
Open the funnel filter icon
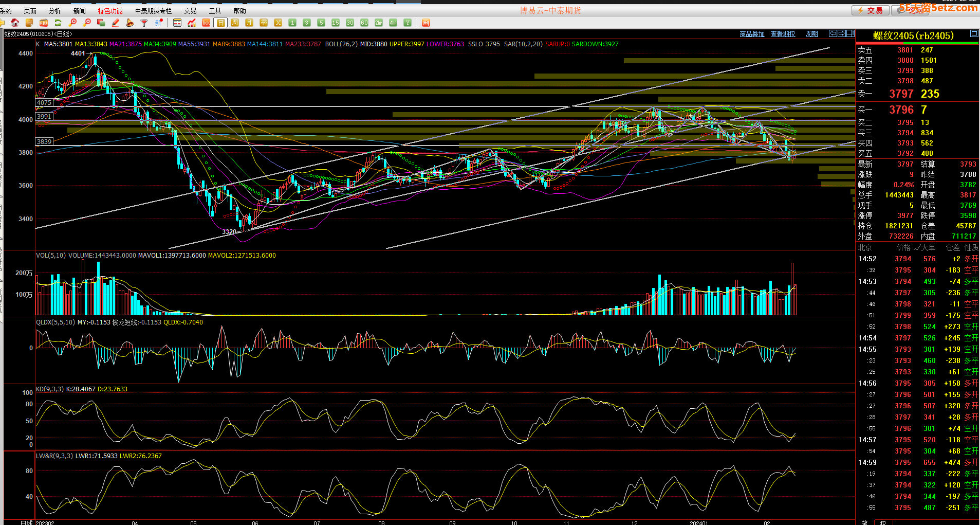144,23
